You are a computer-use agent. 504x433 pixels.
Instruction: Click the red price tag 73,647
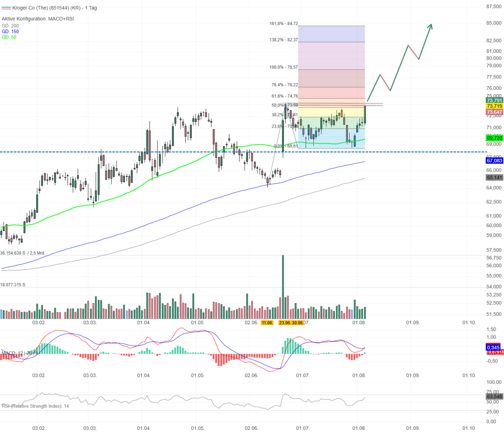tap(495, 112)
